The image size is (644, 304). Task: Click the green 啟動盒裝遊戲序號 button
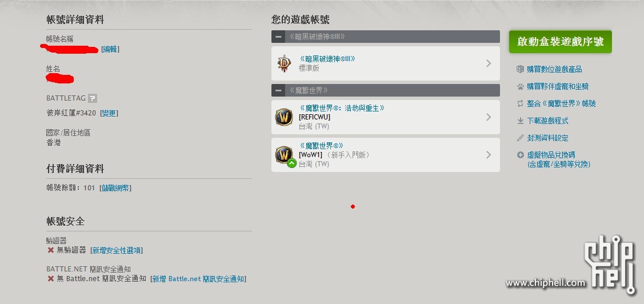tap(560, 42)
